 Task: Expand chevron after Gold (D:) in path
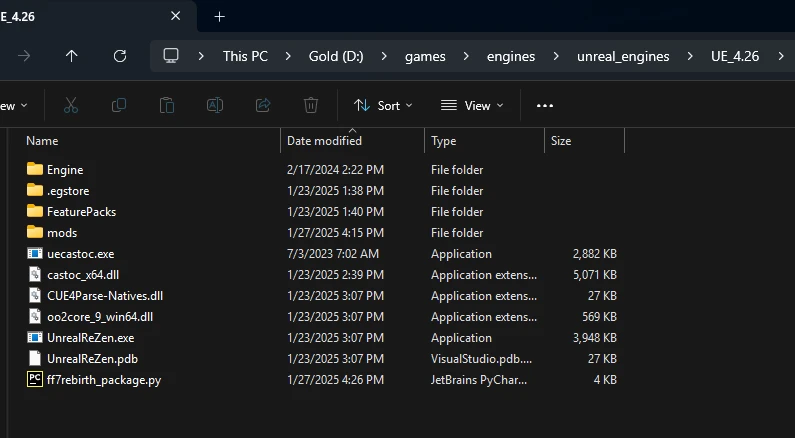384,56
